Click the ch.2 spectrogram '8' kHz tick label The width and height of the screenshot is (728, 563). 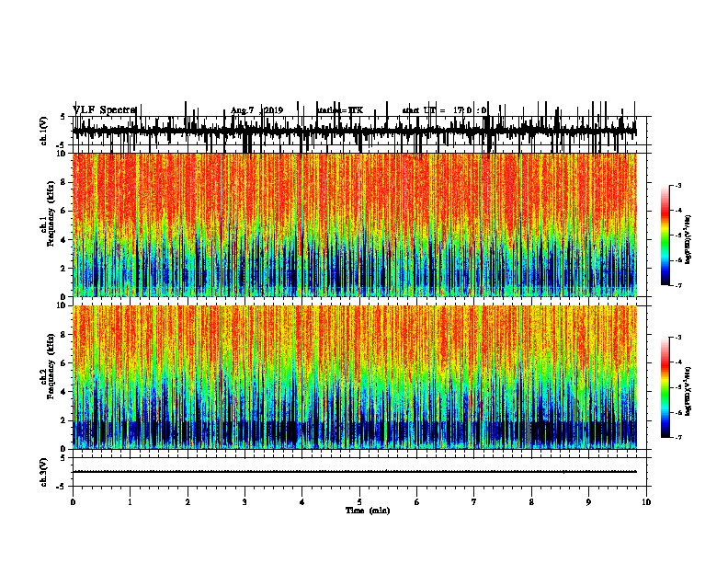pyautogui.click(x=64, y=335)
